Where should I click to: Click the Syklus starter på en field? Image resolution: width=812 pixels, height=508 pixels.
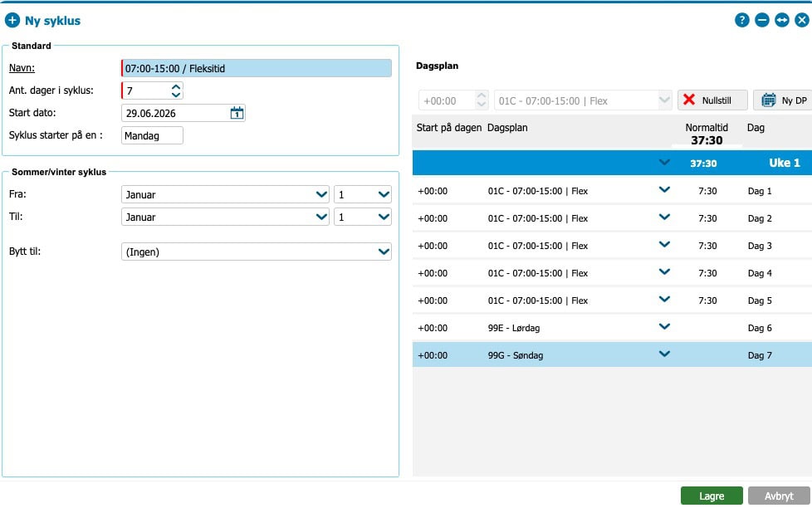pyautogui.click(x=152, y=135)
